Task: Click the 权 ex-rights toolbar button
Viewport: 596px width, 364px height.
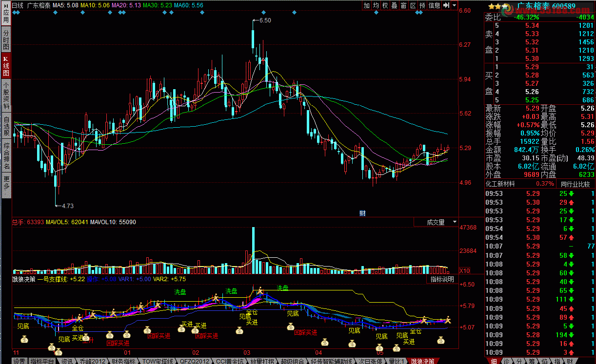Action: (x=385, y=5)
